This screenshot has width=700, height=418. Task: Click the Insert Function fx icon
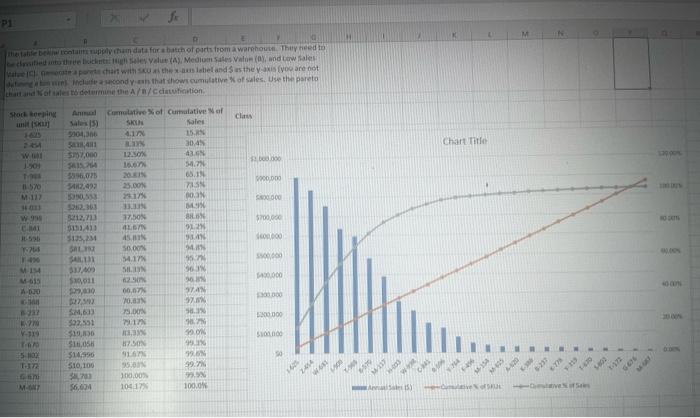pos(173,17)
